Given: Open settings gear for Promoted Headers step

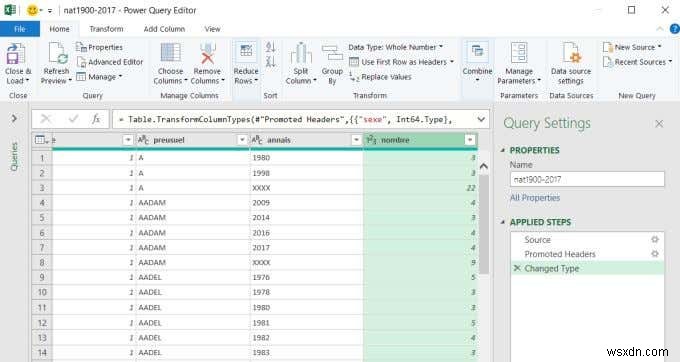Looking at the screenshot, I should click(x=655, y=254).
